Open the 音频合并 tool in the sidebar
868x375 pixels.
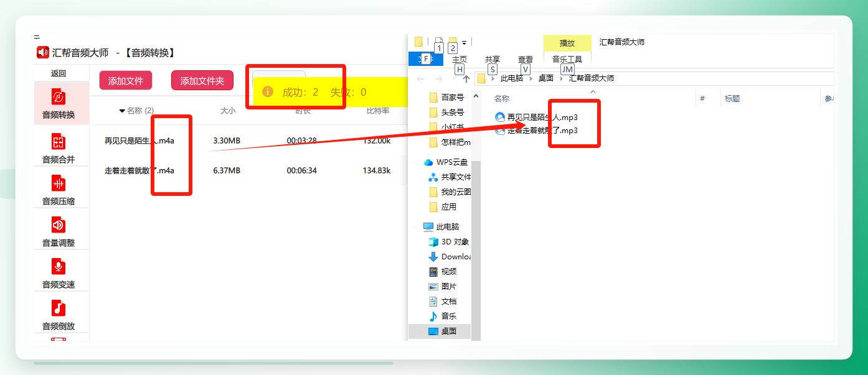(59, 148)
